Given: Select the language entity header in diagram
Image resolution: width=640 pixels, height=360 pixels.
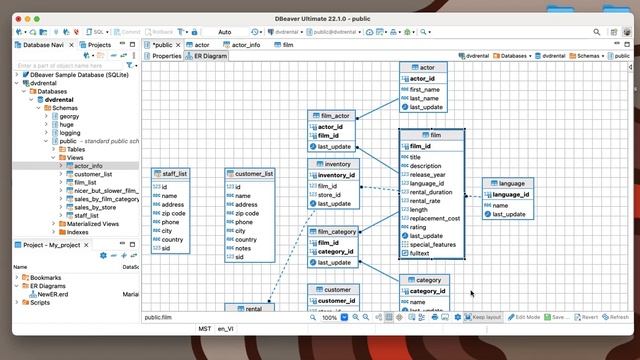Looking at the screenshot, I should tap(508, 183).
